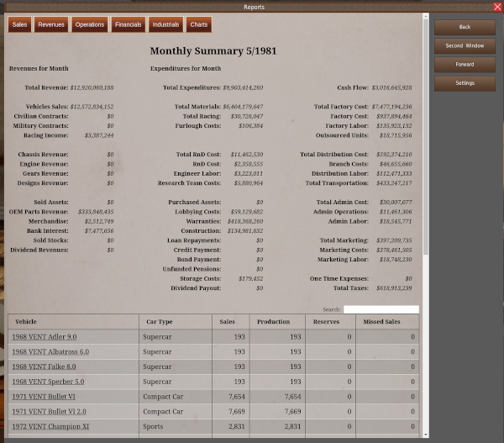The width and height of the screenshot is (504, 443).
Task: Select the Financials tab
Action: coord(128,25)
